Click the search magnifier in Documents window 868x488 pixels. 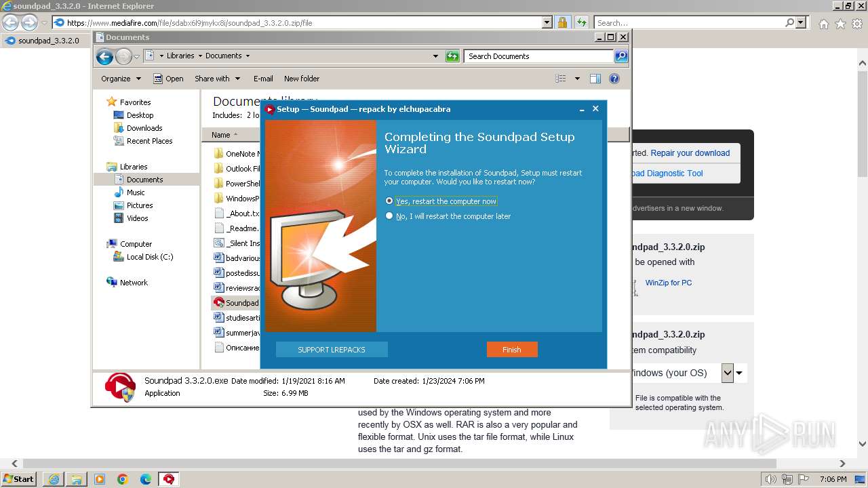621,56
